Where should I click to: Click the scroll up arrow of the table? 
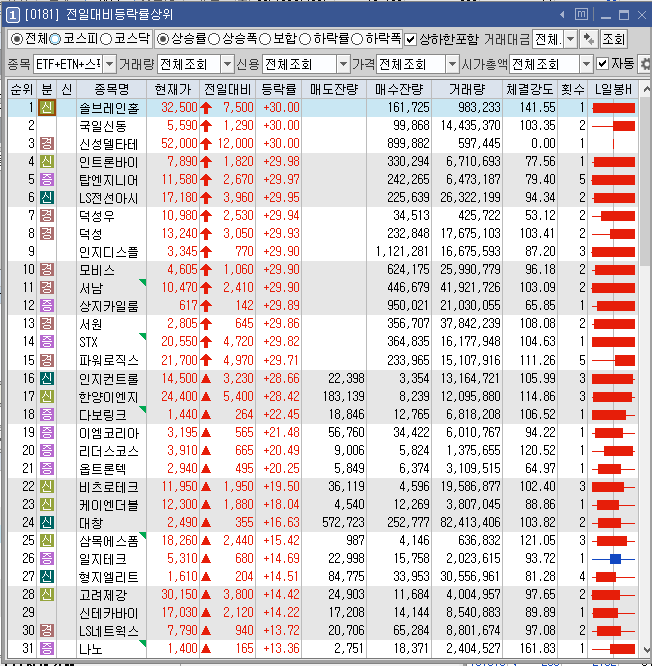coord(646,89)
